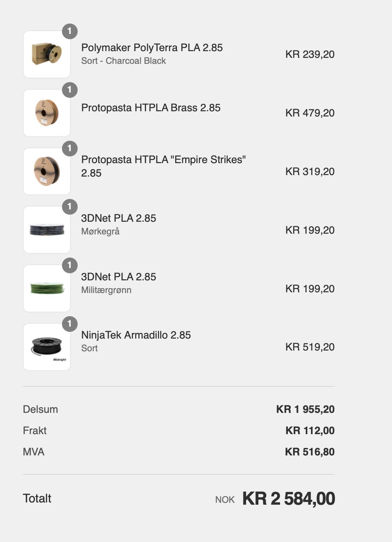Screen dimensions: 392x542
Task: Click the 3DNet PLA Mørkegrå spool thumbnail
Action: pyautogui.click(x=47, y=230)
